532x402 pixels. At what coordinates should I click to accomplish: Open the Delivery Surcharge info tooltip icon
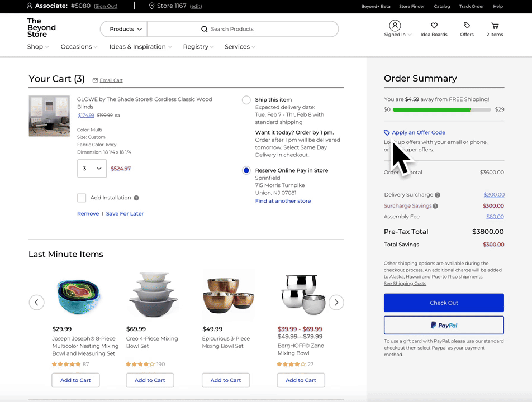[439, 195]
